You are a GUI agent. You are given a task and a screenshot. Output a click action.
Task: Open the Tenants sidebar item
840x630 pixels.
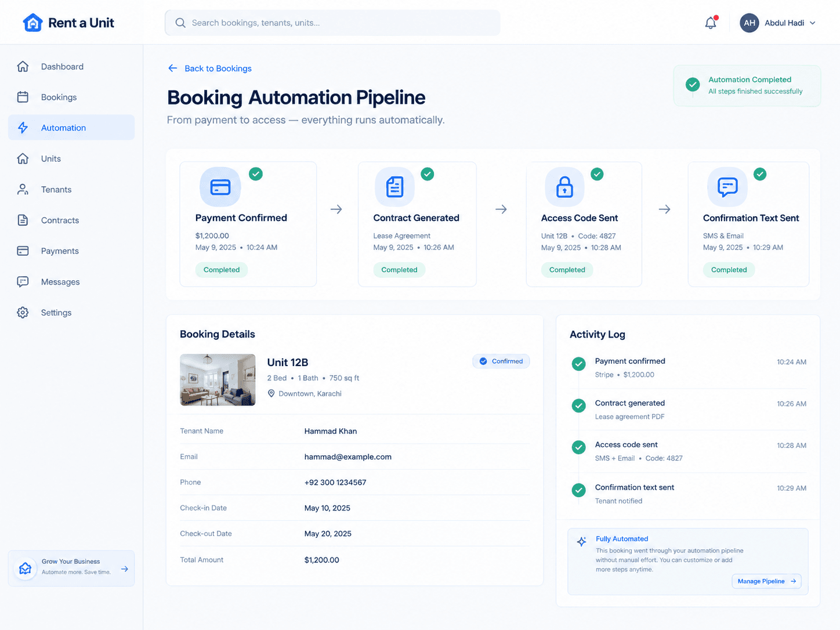pos(71,190)
